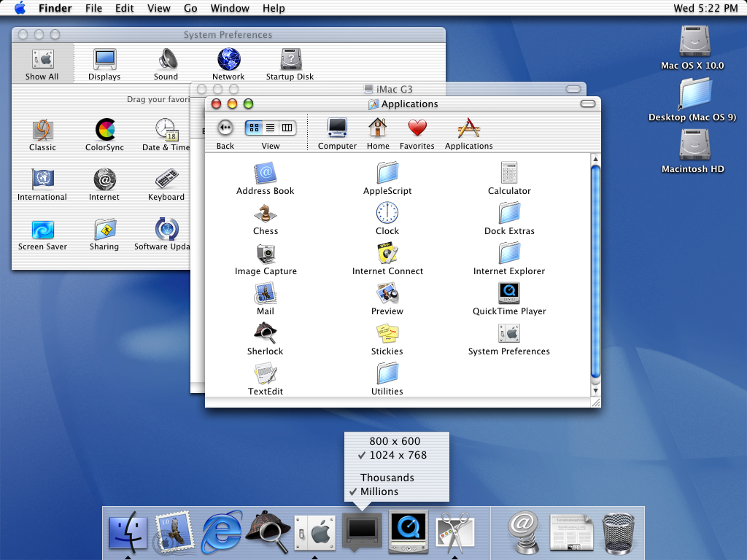Viewport: 747px width, 560px height.
Task: Select the Chess application icon
Action: click(266, 214)
